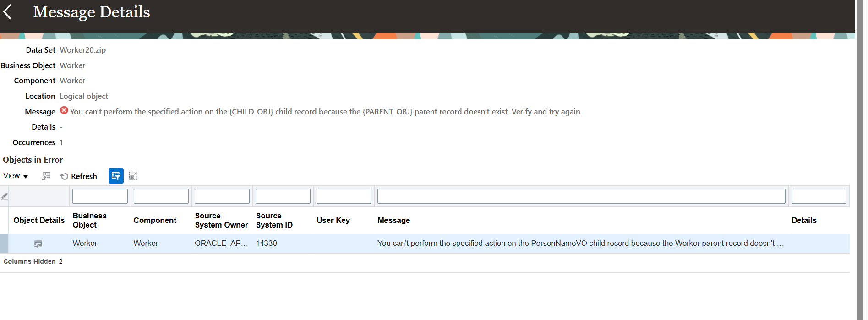Focus the Business Object filter field
This screenshot has height=320, width=868.
100,196
